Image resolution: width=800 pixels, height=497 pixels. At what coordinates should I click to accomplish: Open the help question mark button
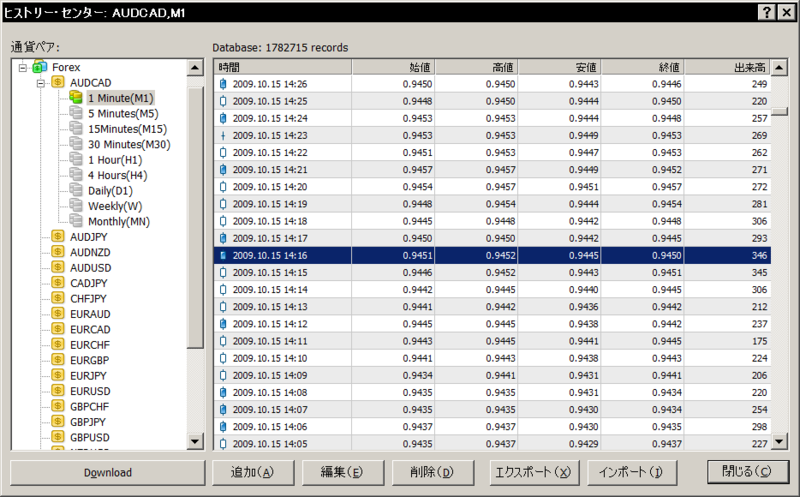(x=767, y=12)
